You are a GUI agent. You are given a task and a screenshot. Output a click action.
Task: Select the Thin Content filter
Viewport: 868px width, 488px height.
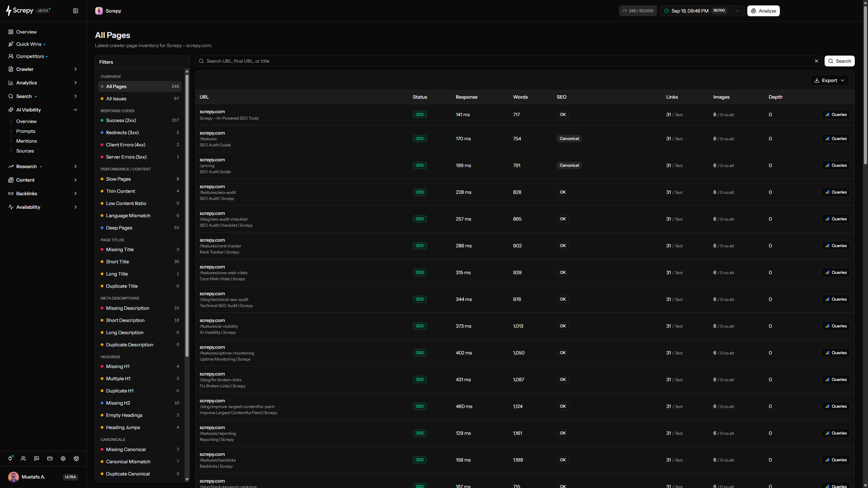[140, 191]
